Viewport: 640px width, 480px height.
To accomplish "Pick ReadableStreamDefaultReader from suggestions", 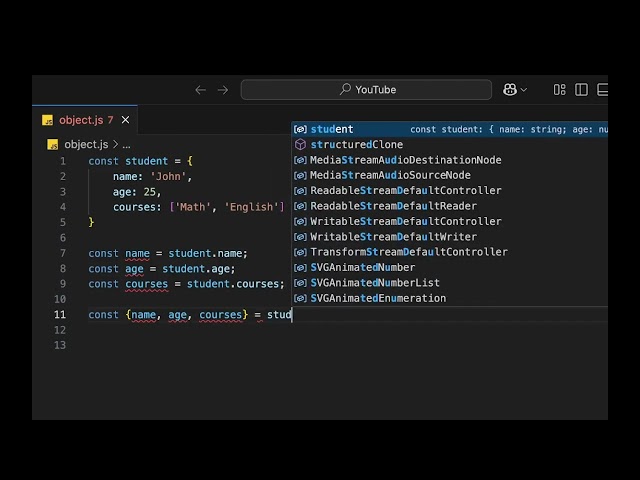I will point(450,206).
